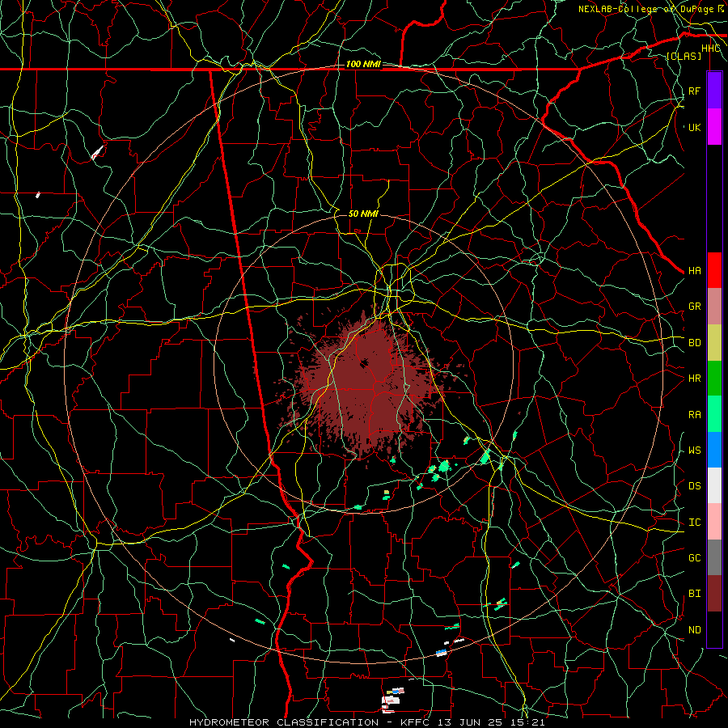Image resolution: width=728 pixels, height=728 pixels.
Task: Click the 'HA' legend label
Action: (694, 270)
